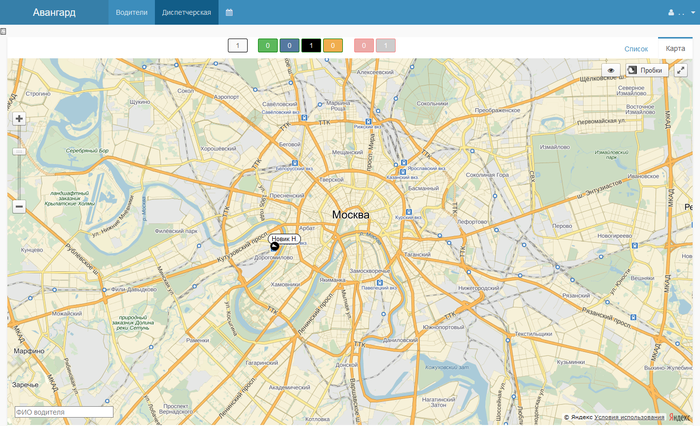Zoom in the map with plus button
The image size is (700, 426).
19,119
